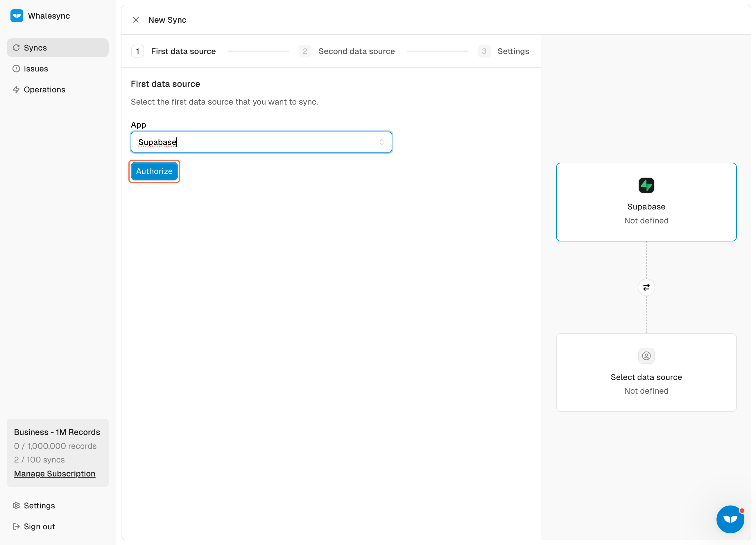This screenshot has width=756, height=545.
Task: Click the Authorize button
Action: pos(154,171)
